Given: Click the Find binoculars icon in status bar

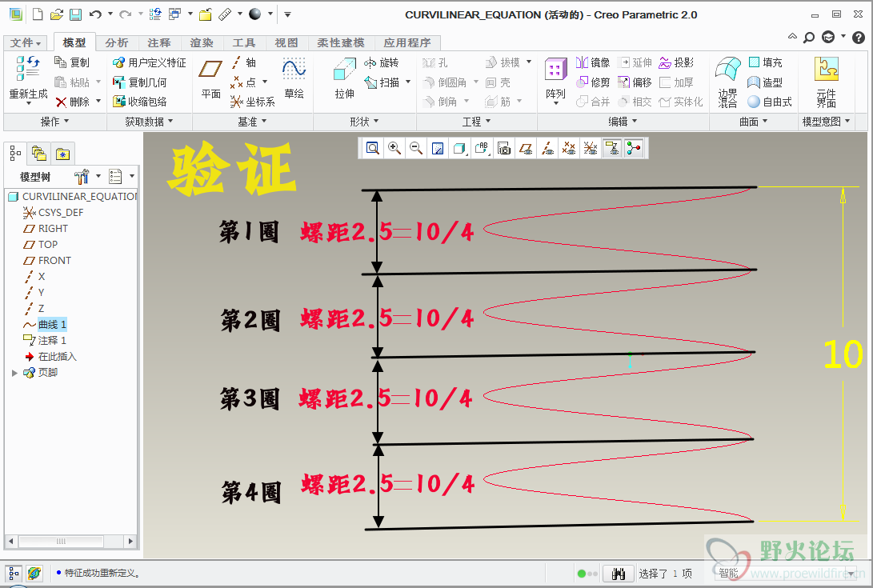Looking at the screenshot, I should 618,573.
